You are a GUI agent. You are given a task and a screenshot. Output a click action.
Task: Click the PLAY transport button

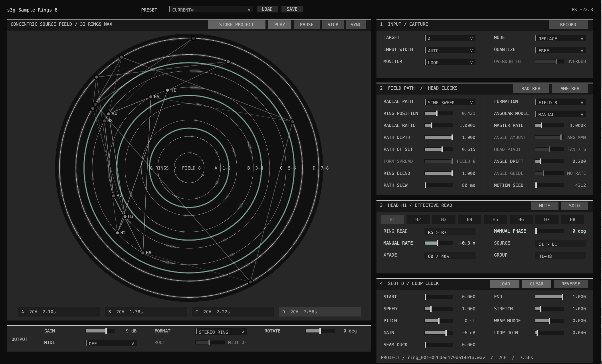(x=279, y=25)
